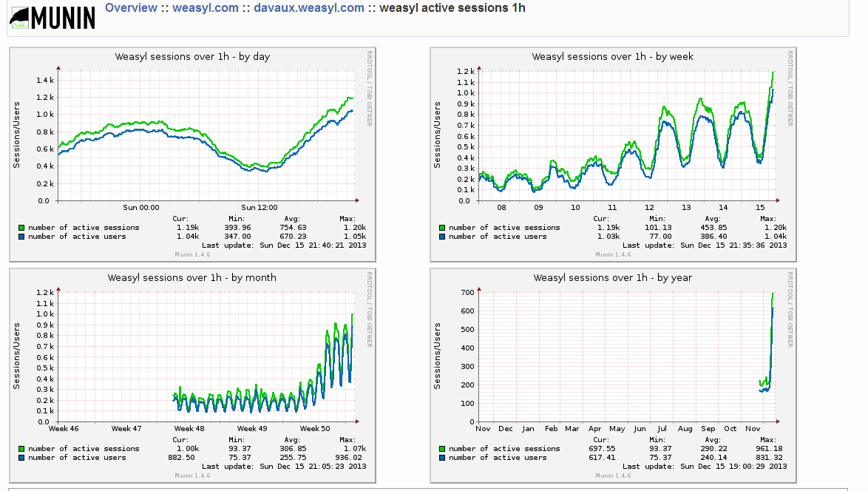Image resolution: width=868 pixels, height=491 pixels.
Task: Click the 'Weasyl sessions over 1h - by day' title
Action: tap(193, 56)
